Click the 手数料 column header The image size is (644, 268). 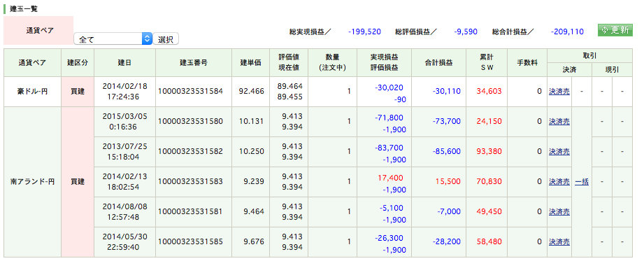point(527,62)
